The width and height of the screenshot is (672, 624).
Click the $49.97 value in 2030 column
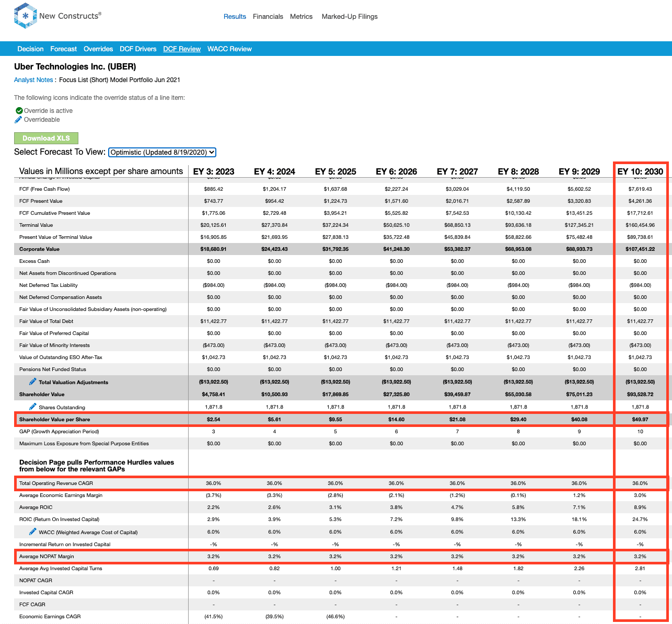pos(640,420)
